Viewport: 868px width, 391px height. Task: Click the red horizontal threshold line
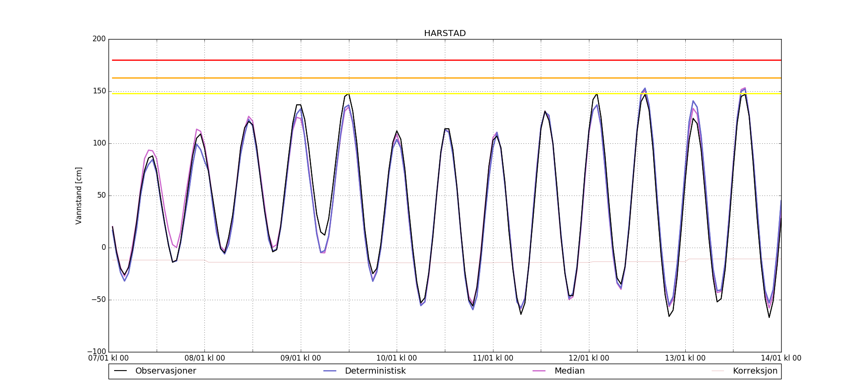[434, 60]
